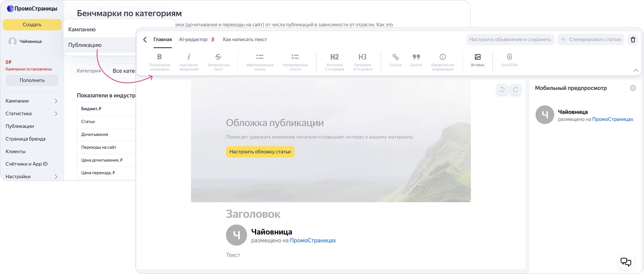Collapse the editor toolbar with chevron
Image resolution: width=644 pixels, height=274 pixels.
click(635, 70)
